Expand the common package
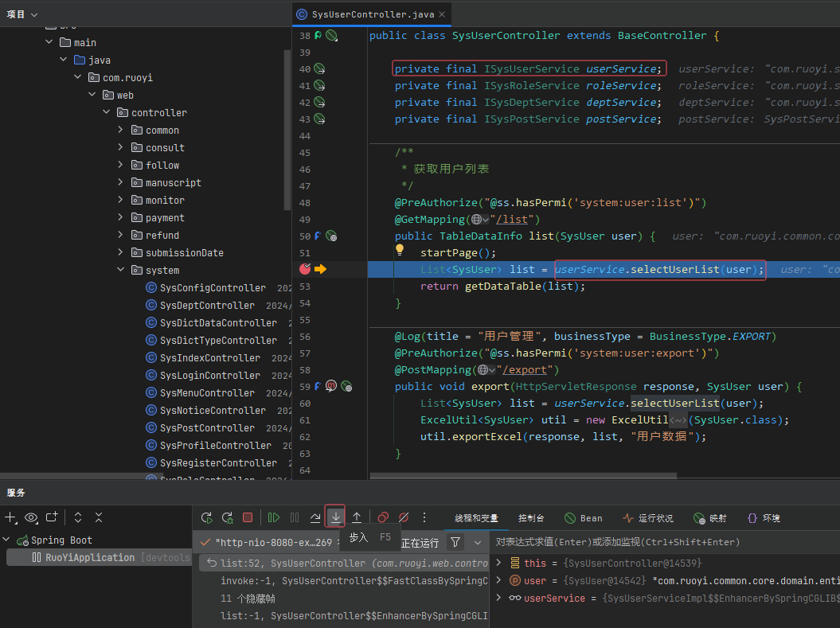 tap(120, 130)
